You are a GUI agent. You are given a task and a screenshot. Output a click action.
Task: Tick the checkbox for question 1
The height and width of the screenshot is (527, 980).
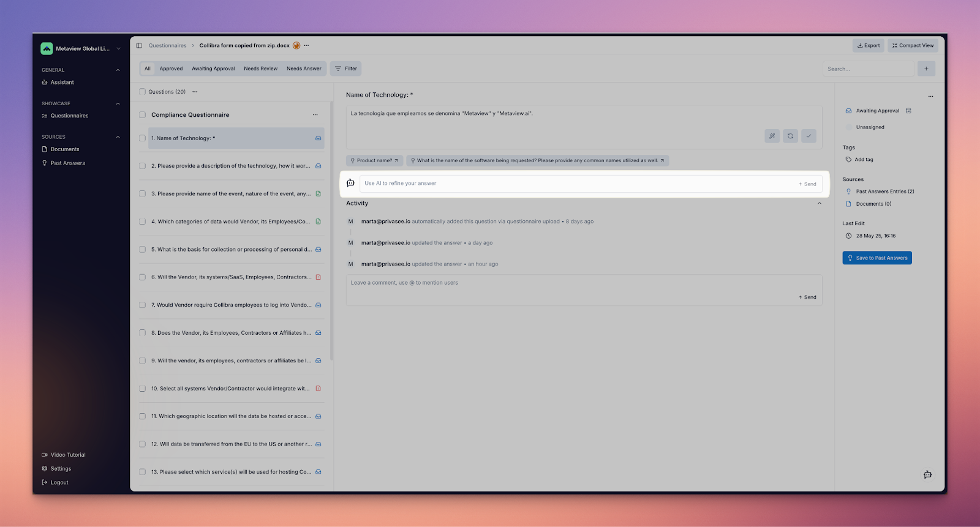point(142,138)
